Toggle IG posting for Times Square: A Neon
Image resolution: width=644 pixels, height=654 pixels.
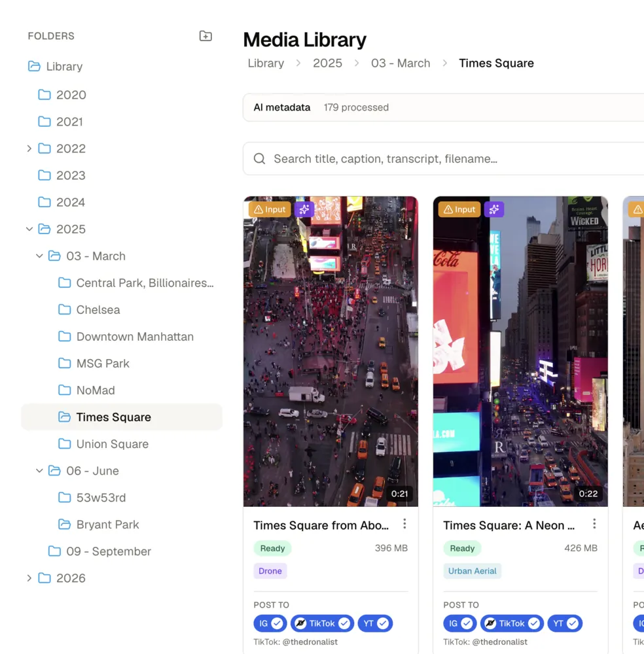point(460,623)
